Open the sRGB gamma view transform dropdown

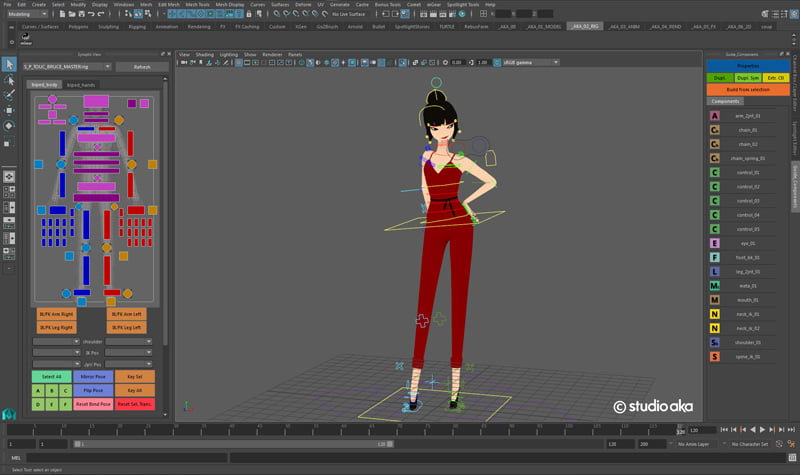(x=531, y=63)
